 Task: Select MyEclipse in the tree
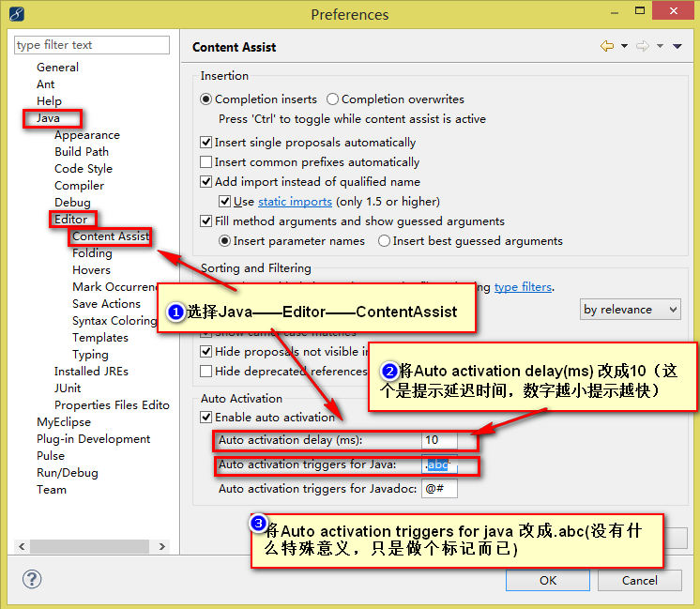point(64,422)
